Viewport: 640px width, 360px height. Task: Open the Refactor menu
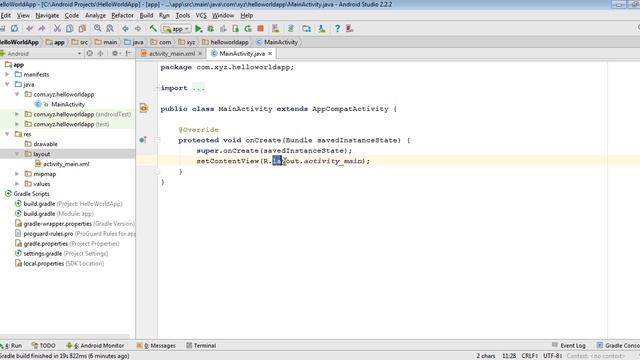click(122, 16)
